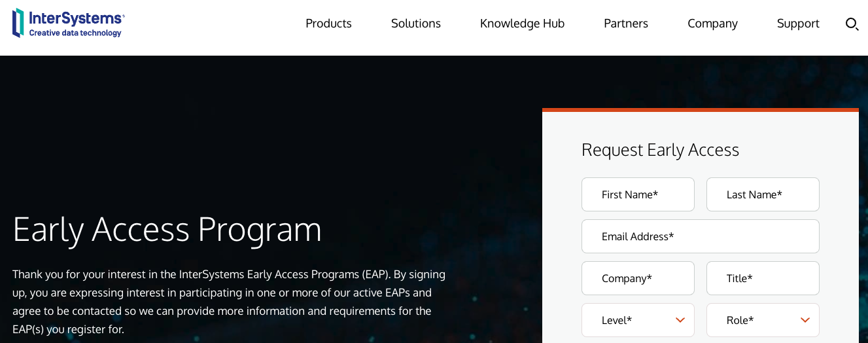Open the Partners menu

pos(626,24)
